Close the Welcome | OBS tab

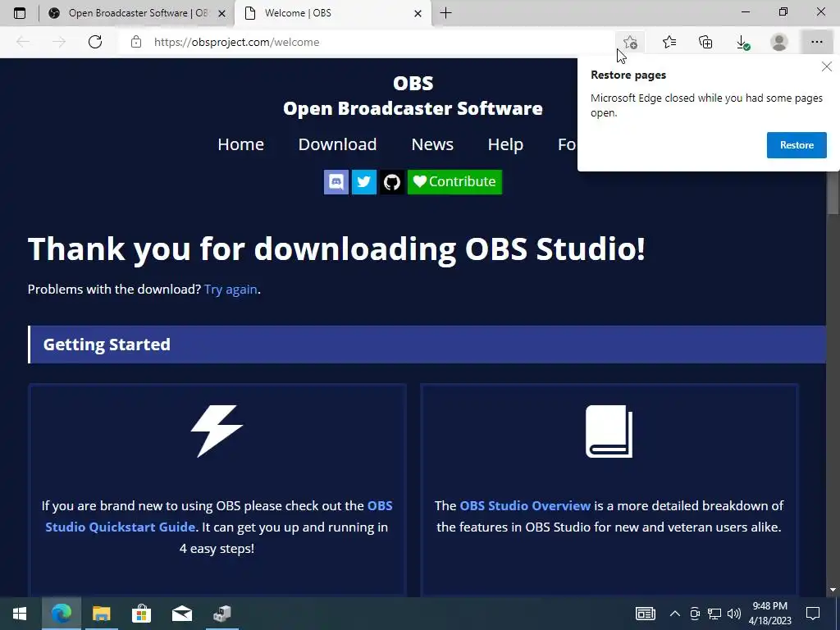[418, 13]
